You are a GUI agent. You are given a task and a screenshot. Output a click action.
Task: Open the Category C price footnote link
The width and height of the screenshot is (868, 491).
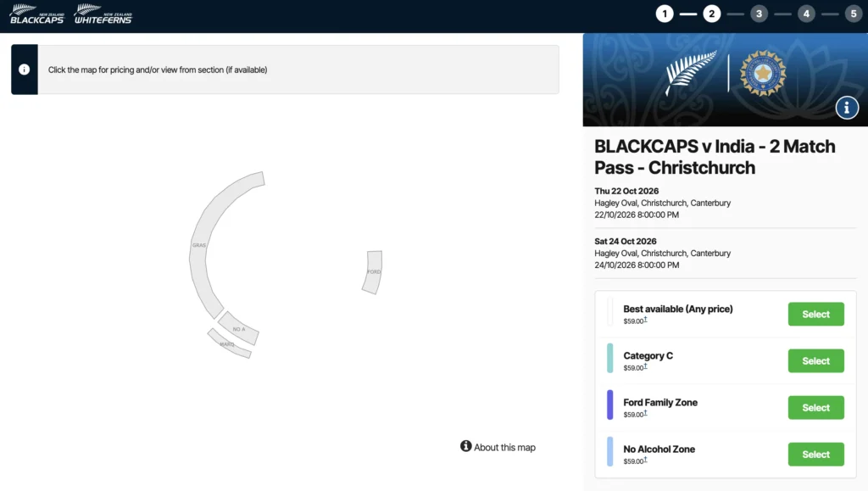click(645, 366)
